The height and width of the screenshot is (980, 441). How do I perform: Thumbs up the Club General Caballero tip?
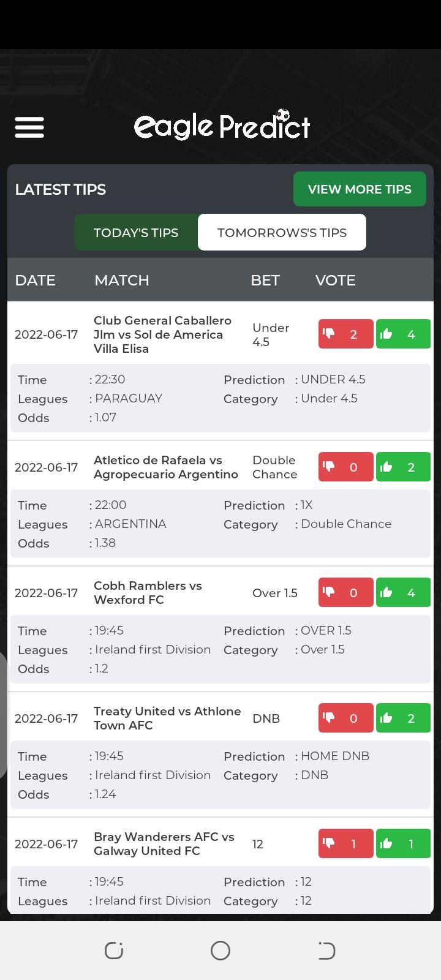click(403, 334)
